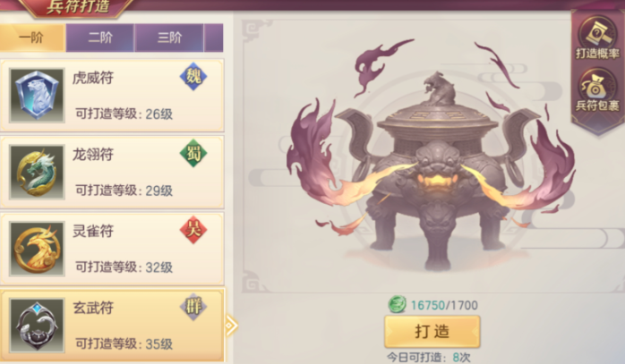Switch to the 一阶 tab
625x364 pixels.
(32, 38)
